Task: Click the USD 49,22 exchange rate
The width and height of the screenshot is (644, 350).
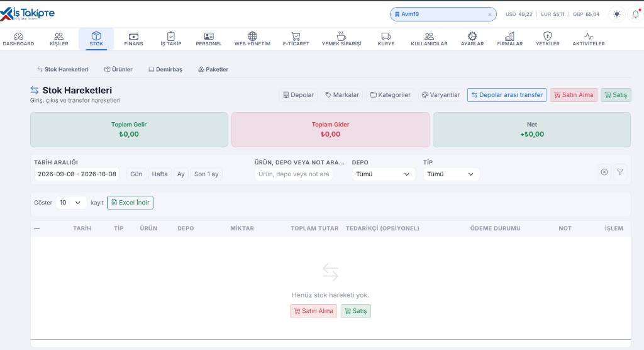Action: pos(519,14)
